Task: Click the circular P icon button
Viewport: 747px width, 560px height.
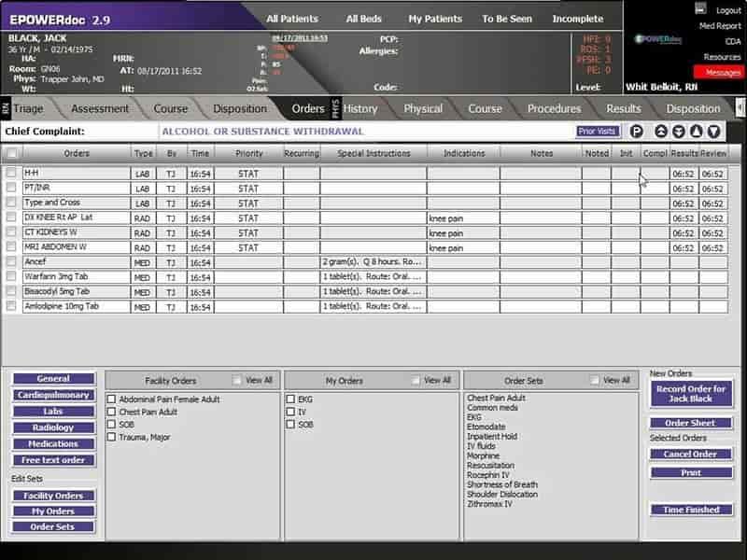Action: pyautogui.click(x=637, y=132)
